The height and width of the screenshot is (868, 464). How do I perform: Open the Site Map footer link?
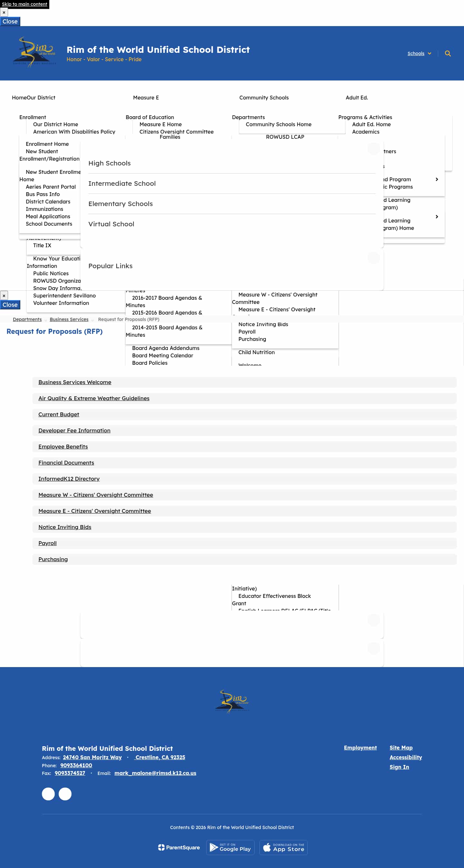coord(401,747)
